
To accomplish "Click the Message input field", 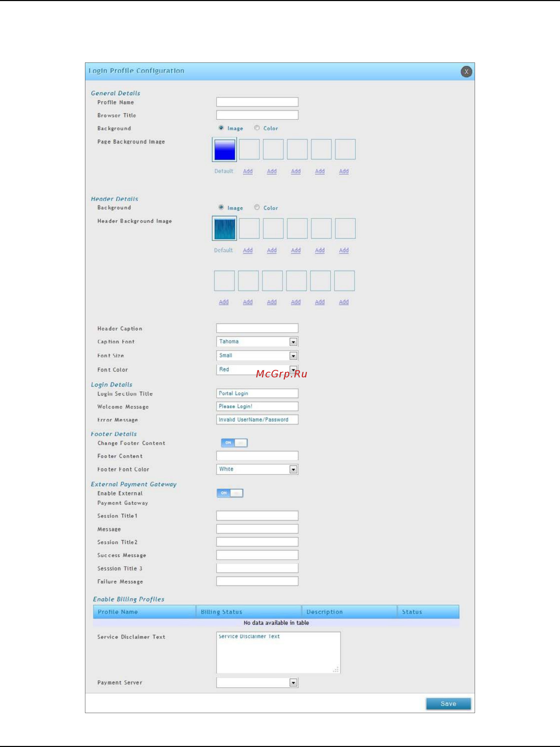I will [x=257, y=529].
